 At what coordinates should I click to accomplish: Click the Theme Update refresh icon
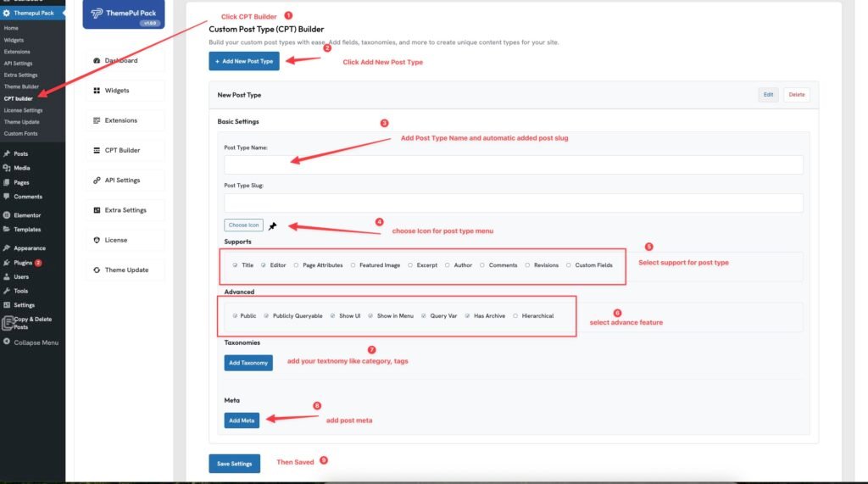click(97, 270)
